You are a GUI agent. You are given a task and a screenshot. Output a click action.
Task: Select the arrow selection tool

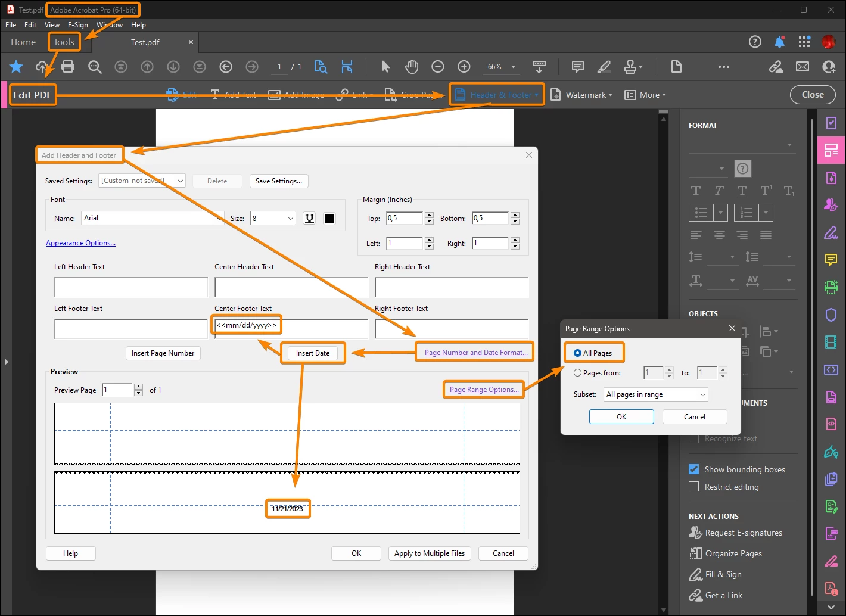(x=385, y=67)
